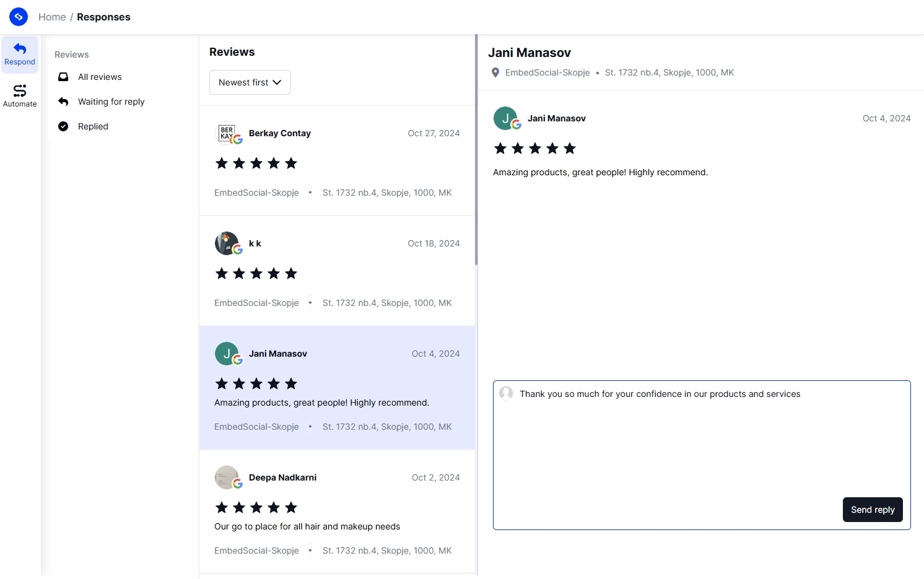Select the Waiting for reply filter
Image resolution: width=924 pixels, height=579 pixels.
click(111, 101)
